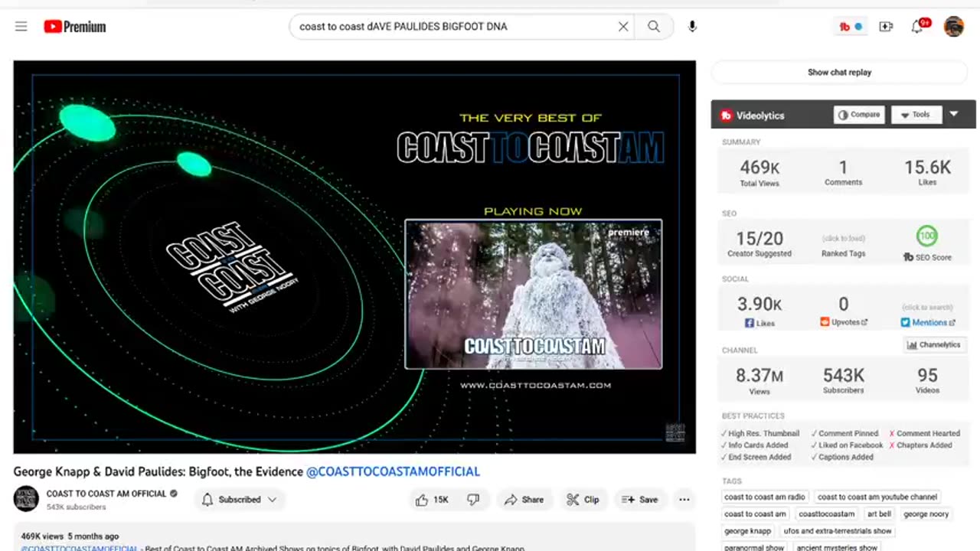Open the Reddit Upvotes link
This screenshot has width=980, height=551.
(843, 322)
